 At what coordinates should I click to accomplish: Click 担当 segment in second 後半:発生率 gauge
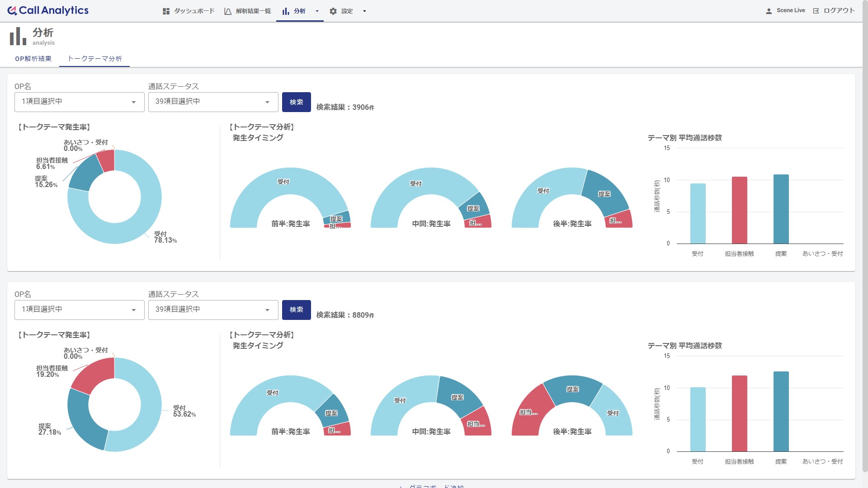531,411
